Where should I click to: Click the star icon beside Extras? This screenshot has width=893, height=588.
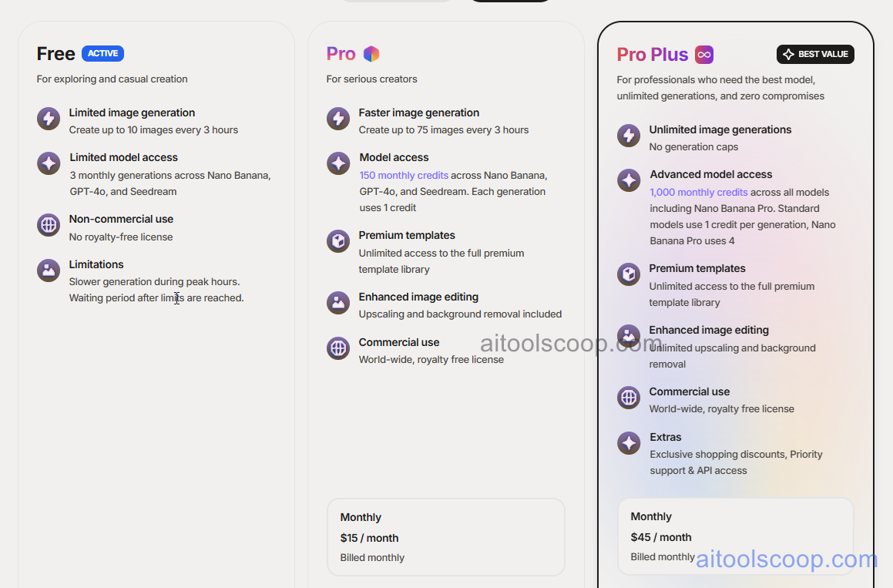629,443
